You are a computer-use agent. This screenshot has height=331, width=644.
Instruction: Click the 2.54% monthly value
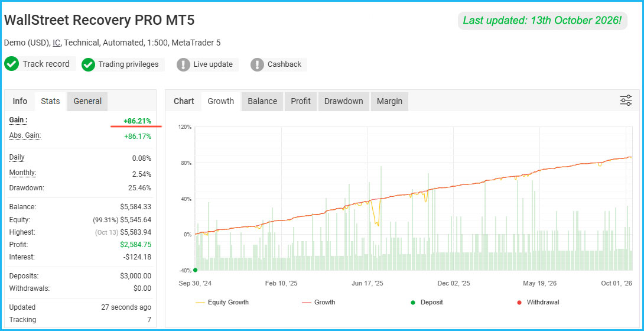[142, 174]
